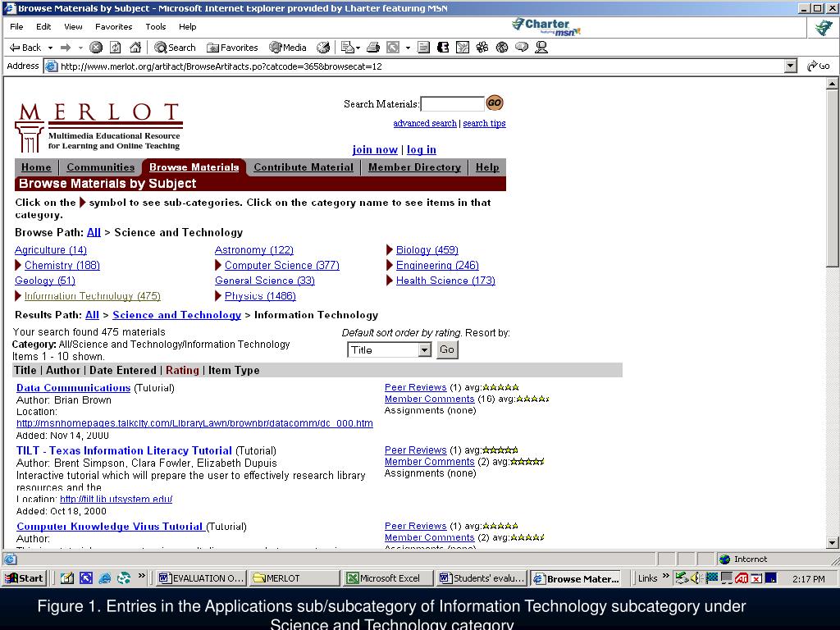This screenshot has width=840, height=630.
Task: Click the ATI tray icon
Action: (x=742, y=578)
